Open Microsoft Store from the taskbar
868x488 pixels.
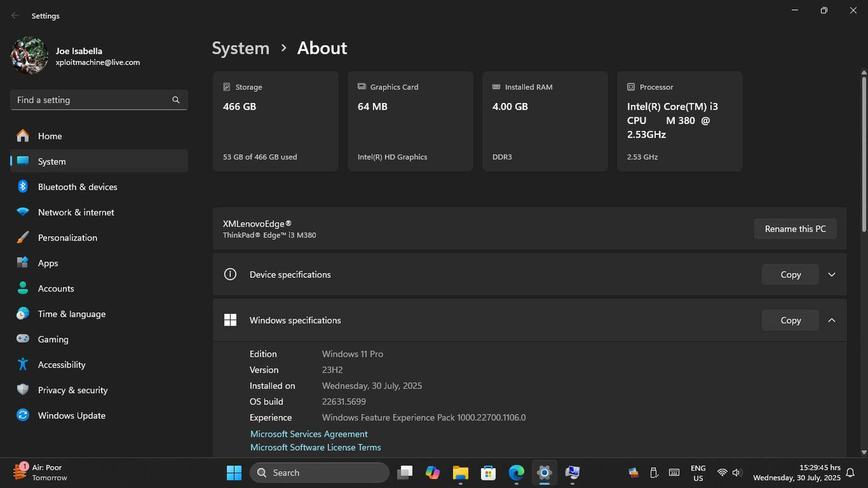pyautogui.click(x=488, y=472)
